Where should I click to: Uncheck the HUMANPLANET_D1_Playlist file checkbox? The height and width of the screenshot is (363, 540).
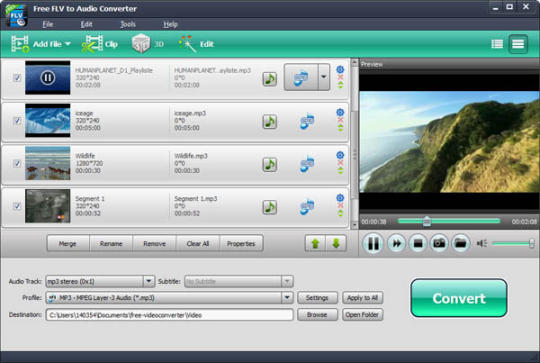coord(17,78)
